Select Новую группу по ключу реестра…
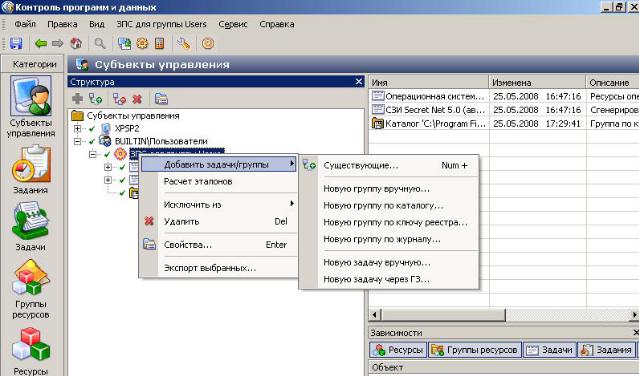This screenshot has width=639, height=376. (x=389, y=222)
